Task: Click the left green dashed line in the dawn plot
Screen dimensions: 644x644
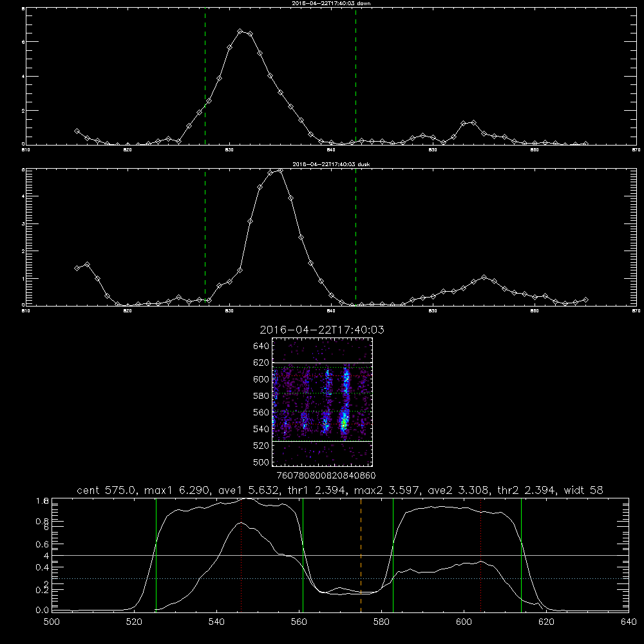Action: coord(205,77)
